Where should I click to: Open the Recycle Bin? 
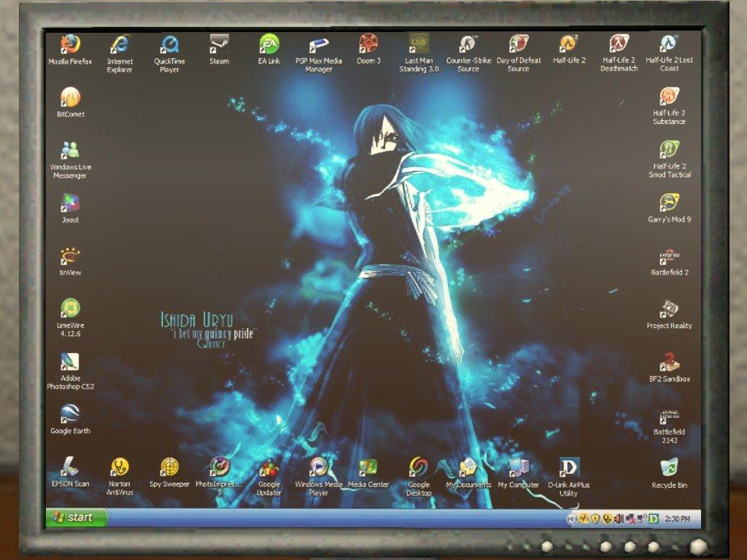[669, 468]
